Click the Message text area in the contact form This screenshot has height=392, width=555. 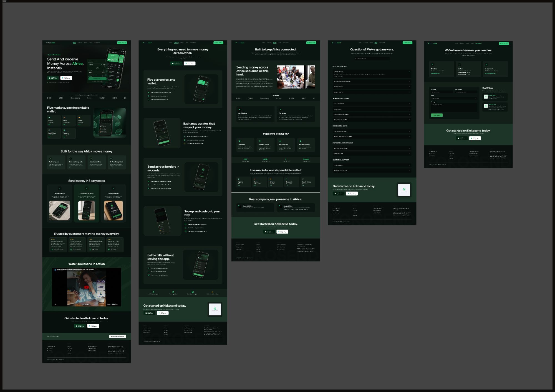coord(454,107)
